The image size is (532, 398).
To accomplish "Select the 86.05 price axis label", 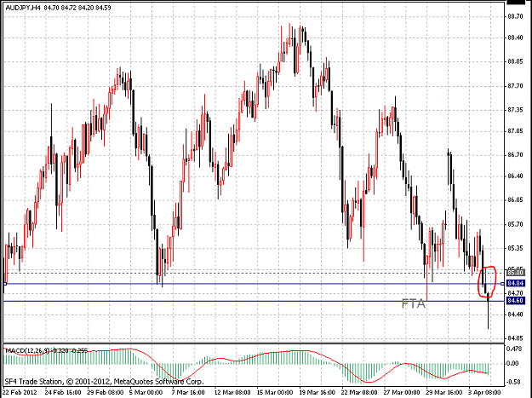I will click(x=515, y=200).
